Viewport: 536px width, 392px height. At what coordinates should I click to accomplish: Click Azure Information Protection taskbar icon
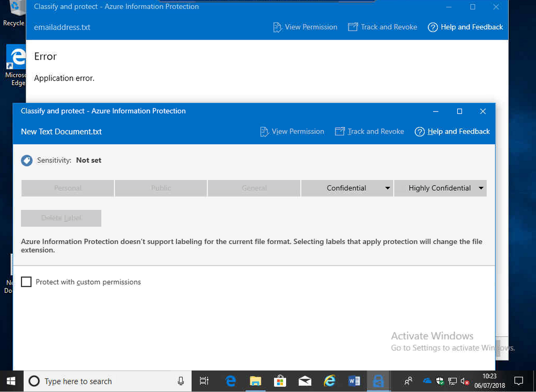click(x=378, y=381)
